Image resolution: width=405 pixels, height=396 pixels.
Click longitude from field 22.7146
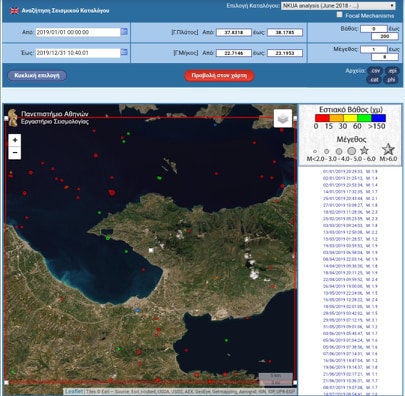234,53
